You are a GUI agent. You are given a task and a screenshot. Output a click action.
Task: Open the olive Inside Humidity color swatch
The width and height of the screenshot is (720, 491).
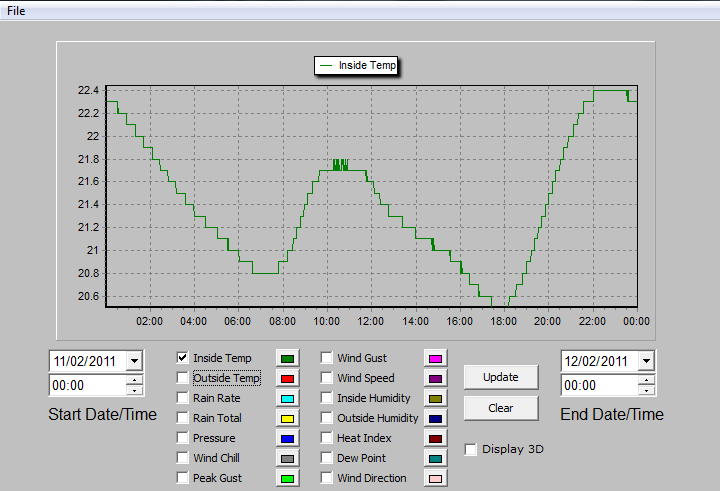[435, 399]
